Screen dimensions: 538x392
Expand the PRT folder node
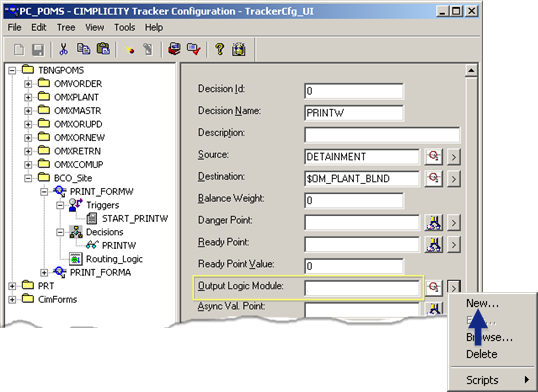(12, 286)
